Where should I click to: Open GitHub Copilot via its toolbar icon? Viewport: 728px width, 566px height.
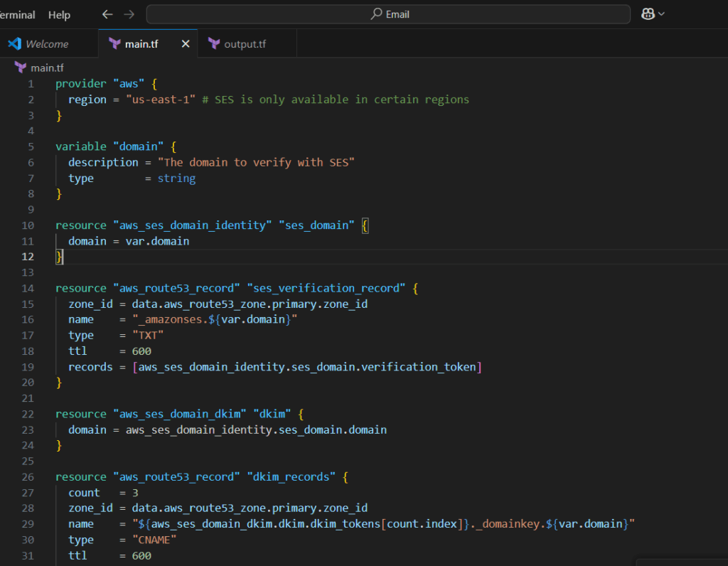tap(647, 14)
